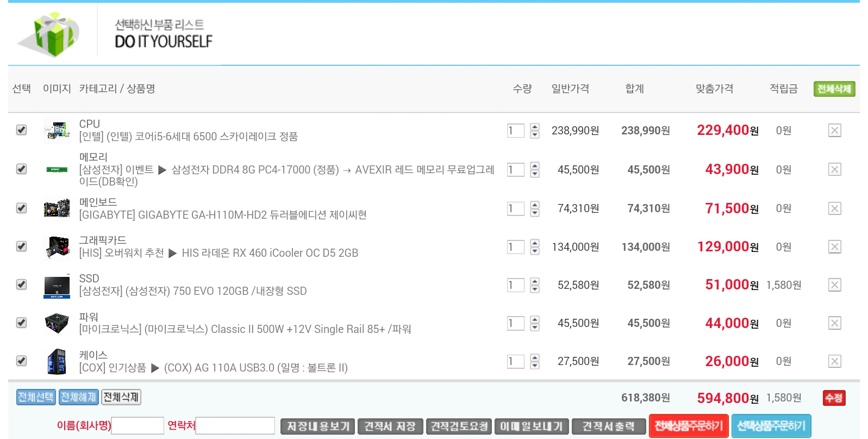This screenshot has height=439, width=868.
Task: Open the 인텔 코어i5-6세대 6500 product link
Action: (x=189, y=137)
